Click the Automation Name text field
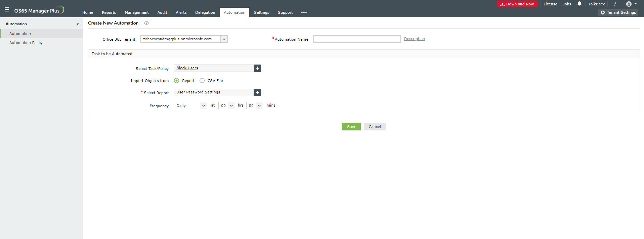 click(x=357, y=39)
